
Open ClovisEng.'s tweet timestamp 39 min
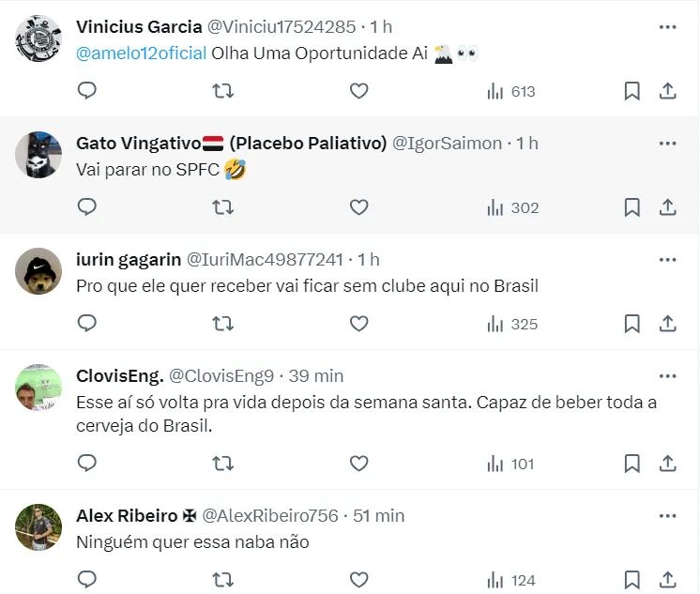pyautogui.click(x=316, y=375)
